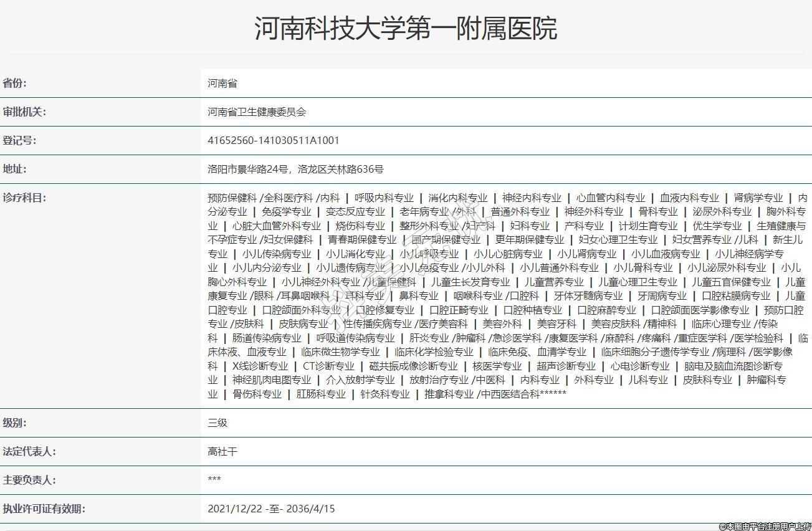812x531 pixels.
Task: Select the 登记号 row label
Action: [x=19, y=141]
